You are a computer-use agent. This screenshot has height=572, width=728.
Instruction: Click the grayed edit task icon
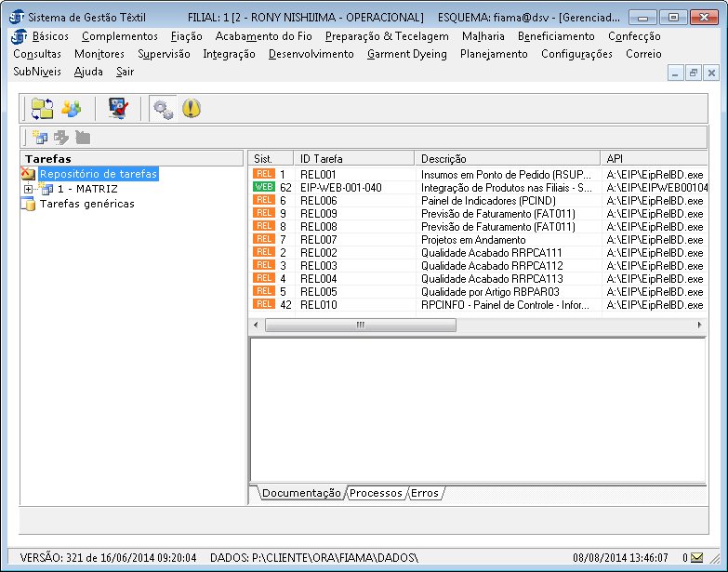coord(60,137)
